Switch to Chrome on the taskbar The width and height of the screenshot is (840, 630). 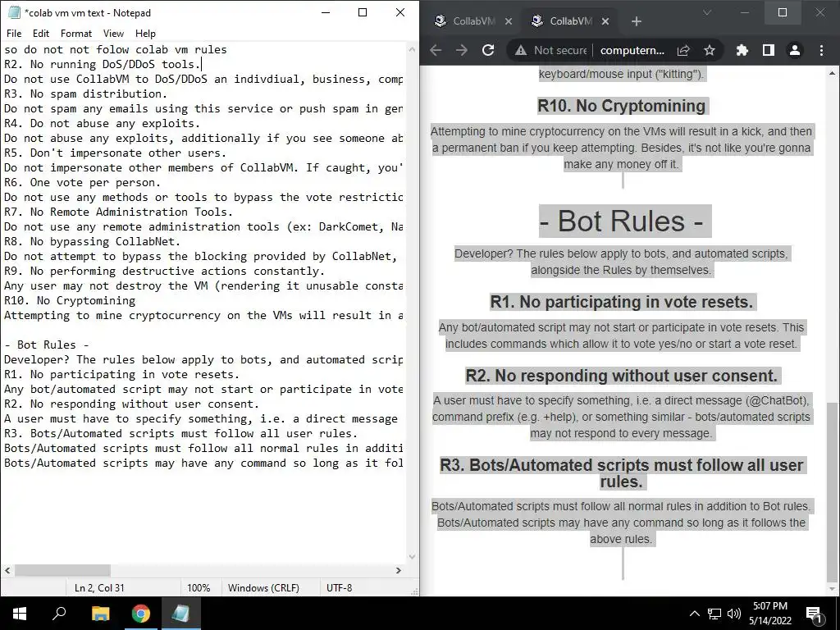pos(141,614)
